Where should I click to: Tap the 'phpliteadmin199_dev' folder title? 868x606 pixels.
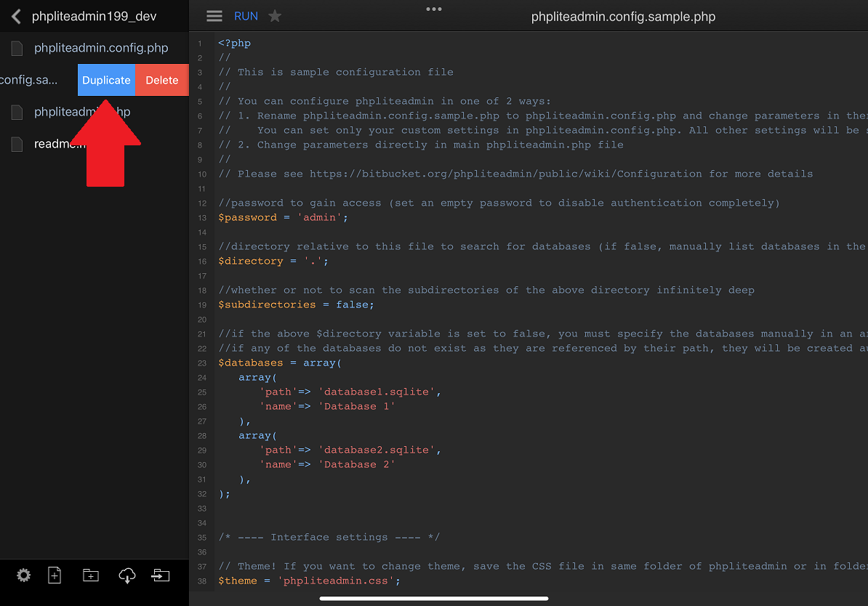(x=94, y=16)
